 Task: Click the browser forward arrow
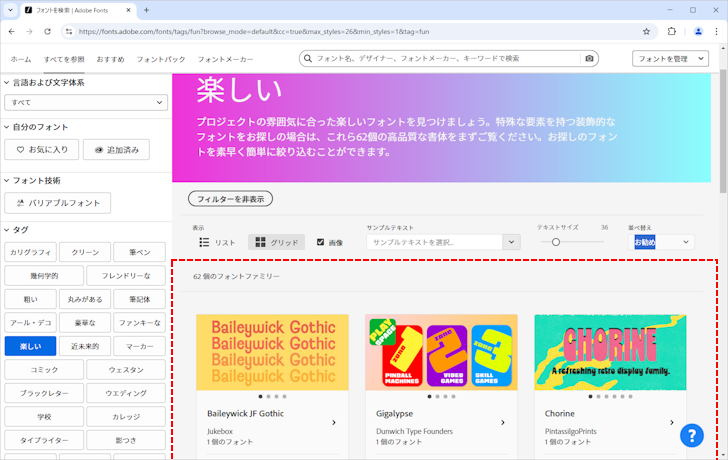click(x=29, y=32)
